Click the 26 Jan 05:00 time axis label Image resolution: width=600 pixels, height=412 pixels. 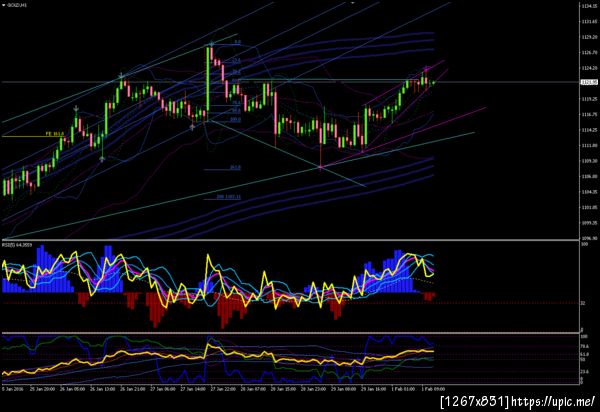coord(72,389)
